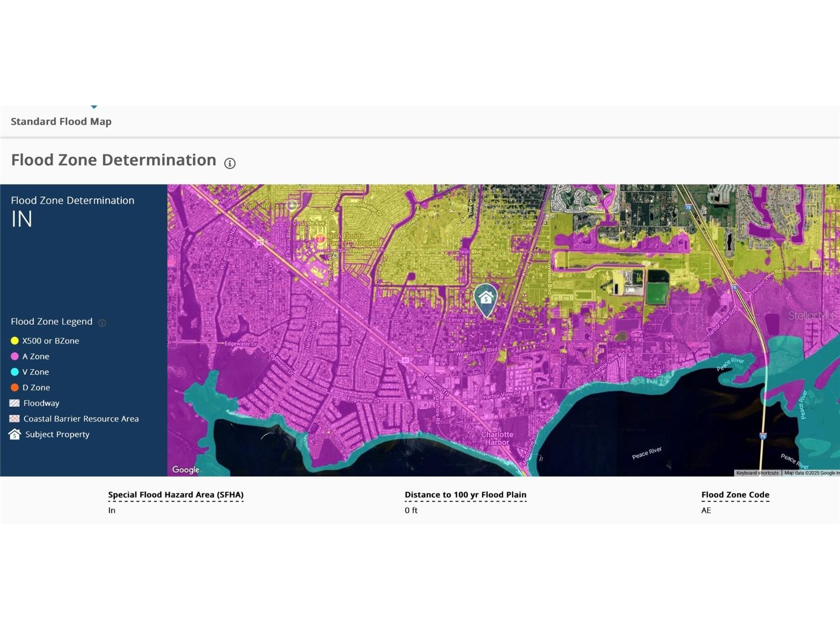Click the Subject Property house legend icon

tap(15, 435)
